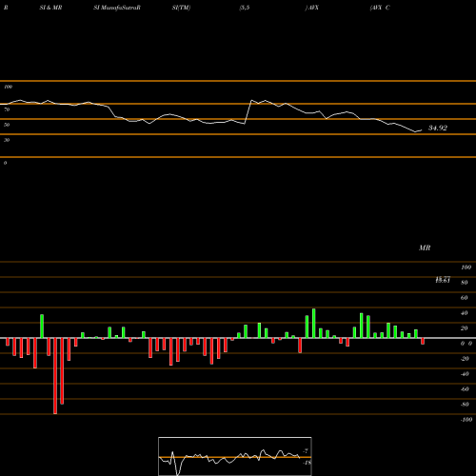Click the tallest green histogram bar
Screen dimensions: 476x476
pyautogui.click(x=314, y=324)
